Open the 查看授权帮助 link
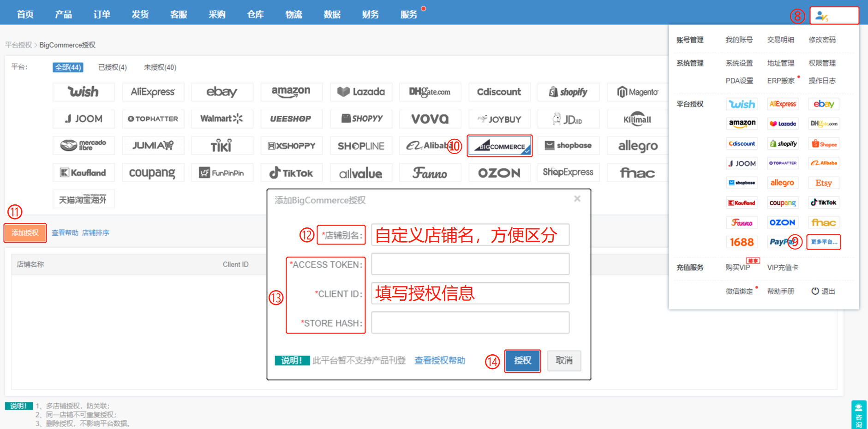This screenshot has width=868, height=429. click(439, 360)
